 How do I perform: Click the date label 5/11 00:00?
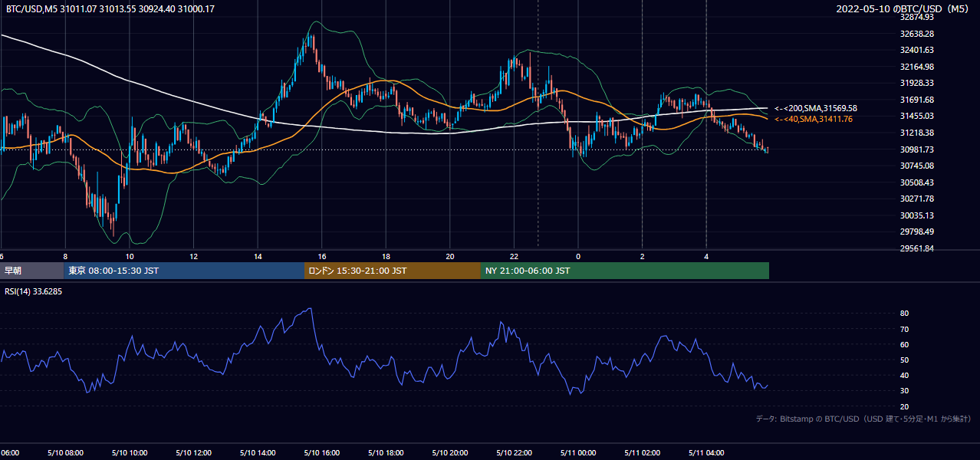point(578,453)
